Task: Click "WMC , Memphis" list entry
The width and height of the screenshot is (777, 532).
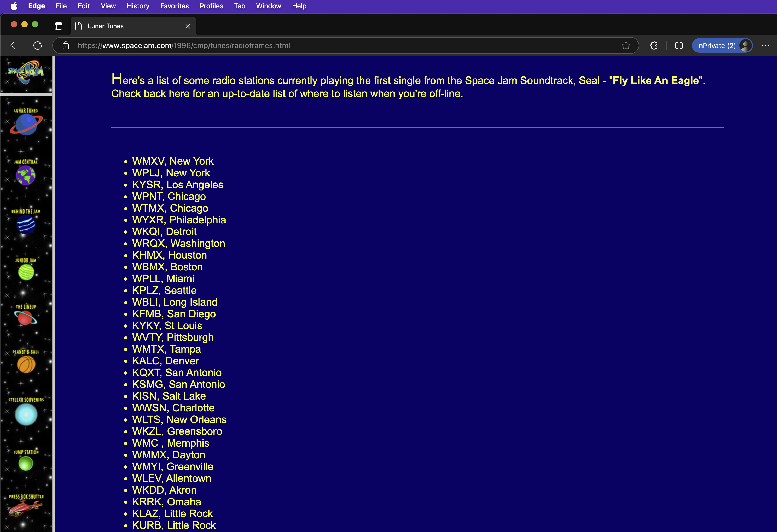Action: 171,443
